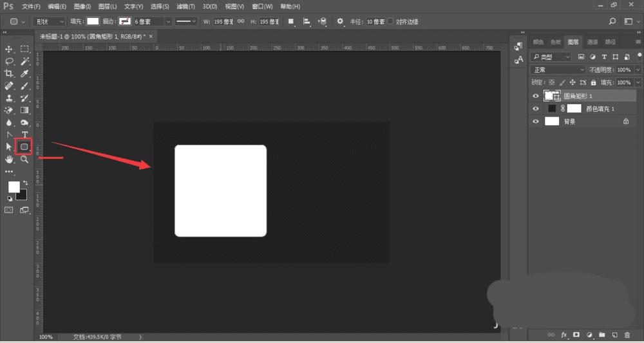Select the Move tool
Image resolution: width=644 pixels, height=343 pixels.
[9, 49]
